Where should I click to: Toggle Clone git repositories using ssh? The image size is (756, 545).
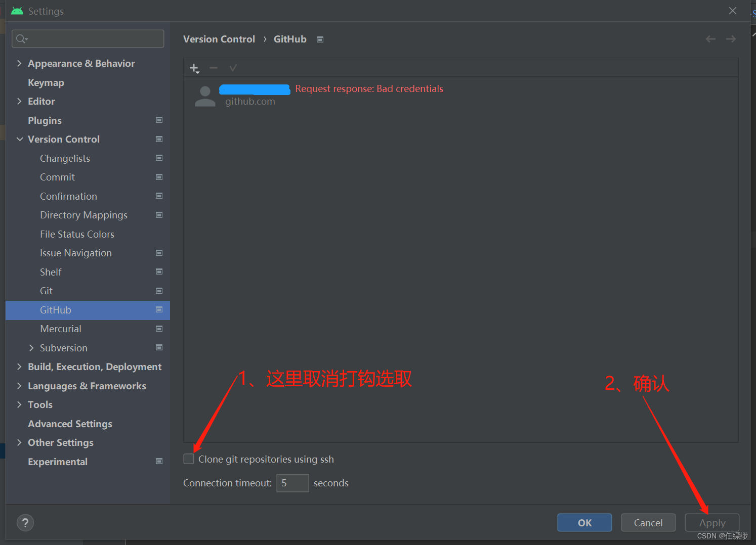[x=189, y=459]
